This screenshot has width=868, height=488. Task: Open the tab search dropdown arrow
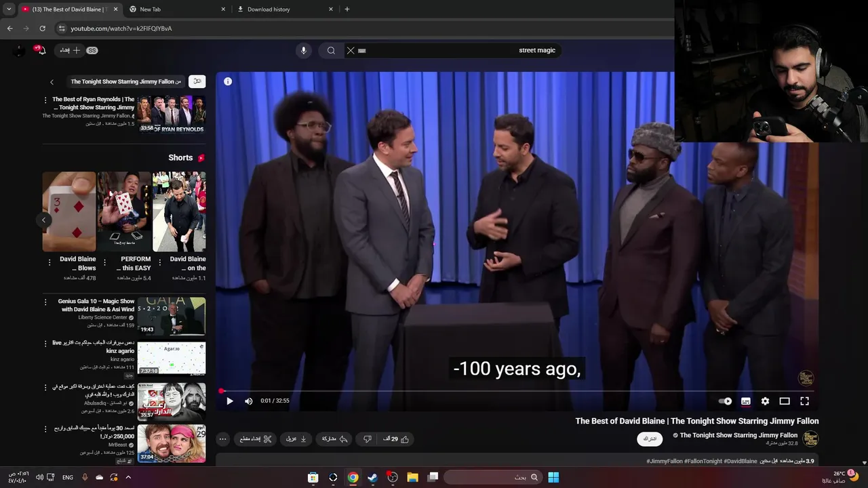click(x=9, y=9)
